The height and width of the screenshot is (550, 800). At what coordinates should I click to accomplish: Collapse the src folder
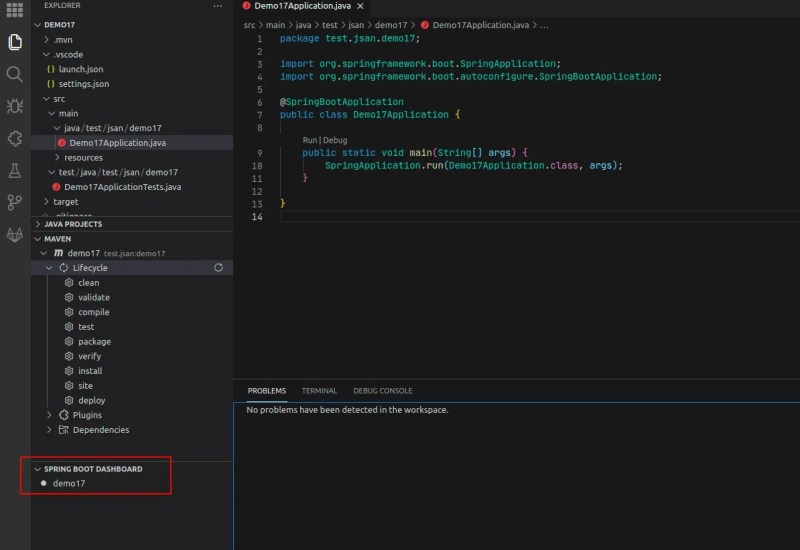[x=46, y=99]
